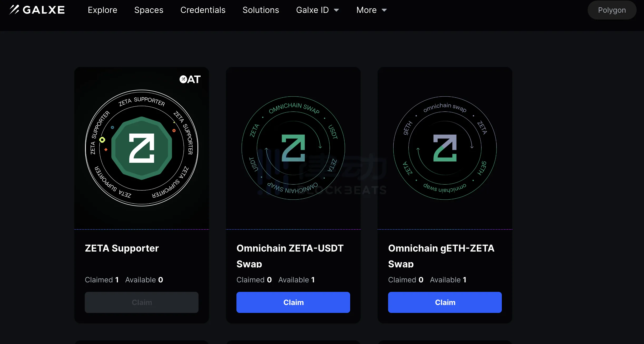Navigate to Spaces tab in top nav
The image size is (644, 344).
point(148,10)
